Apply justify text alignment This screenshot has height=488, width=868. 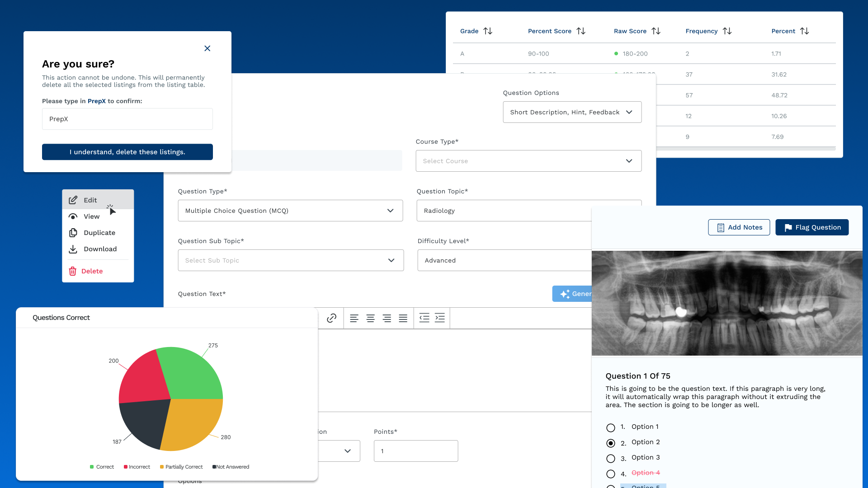[x=403, y=318]
